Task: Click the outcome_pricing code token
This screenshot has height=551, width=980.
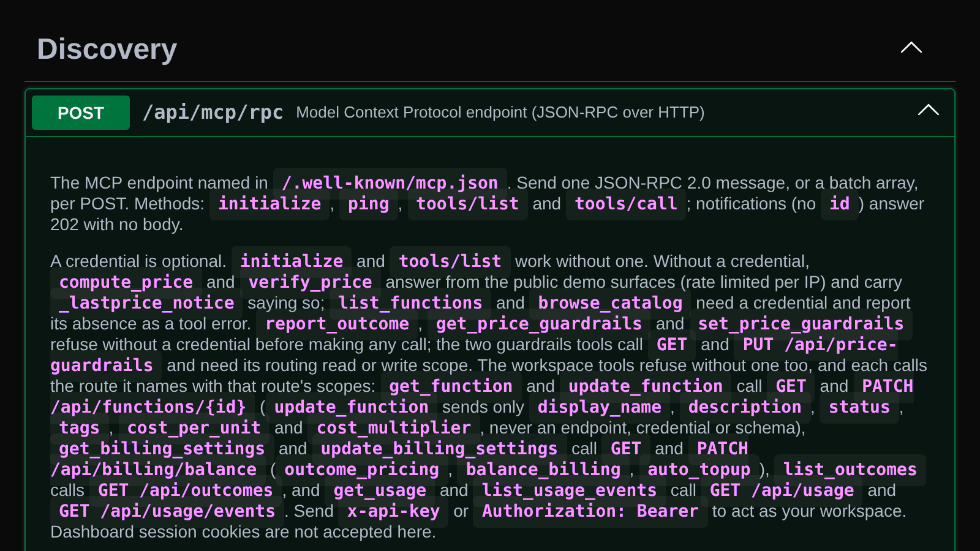Action: [x=362, y=470]
